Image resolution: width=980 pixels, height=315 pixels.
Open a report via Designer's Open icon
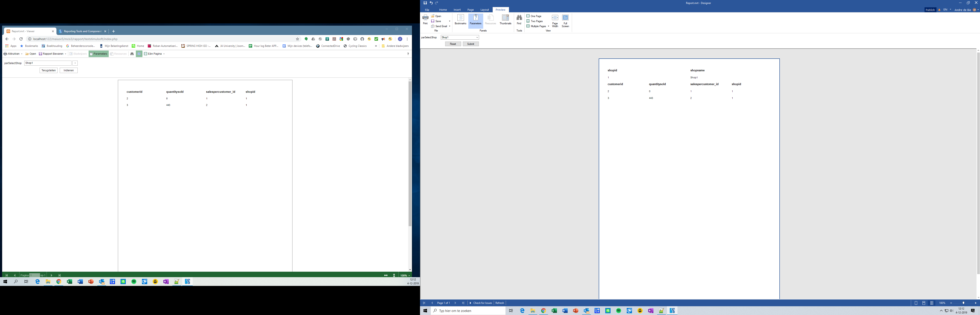(433, 16)
